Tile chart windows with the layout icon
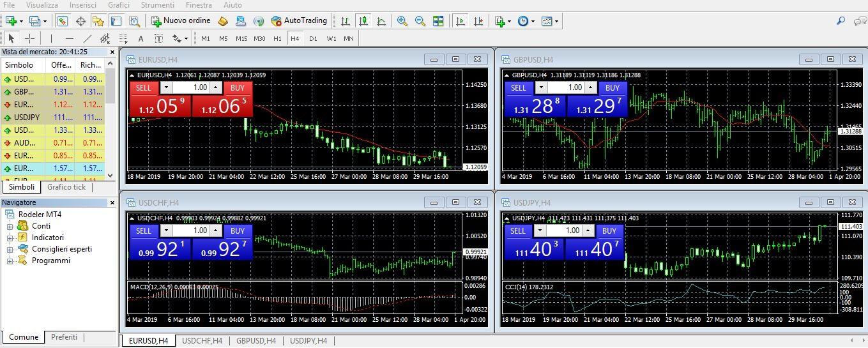Image resolution: width=868 pixels, height=348 pixels. click(438, 21)
